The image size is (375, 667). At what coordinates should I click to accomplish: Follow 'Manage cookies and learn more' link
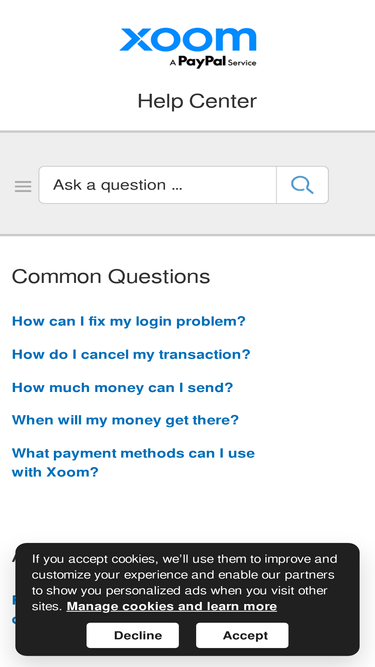click(x=172, y=606)
